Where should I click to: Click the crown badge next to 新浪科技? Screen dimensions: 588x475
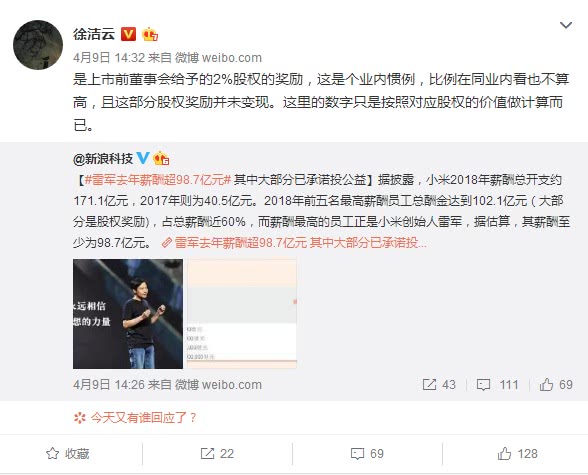(x=161, y=158)
